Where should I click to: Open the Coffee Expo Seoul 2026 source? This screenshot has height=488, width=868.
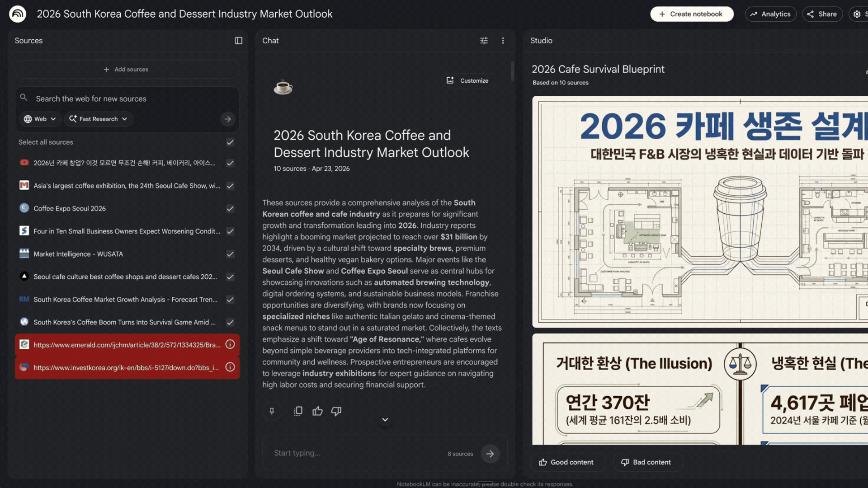click(70, 208)
